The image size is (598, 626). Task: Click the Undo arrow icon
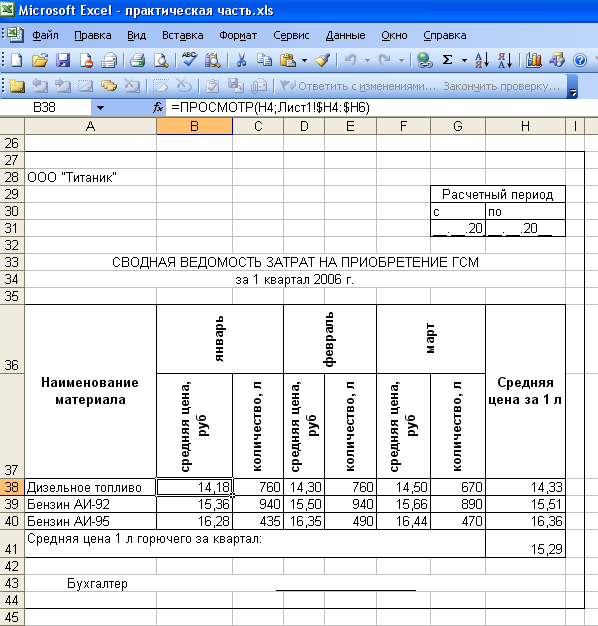pos(350,60)
